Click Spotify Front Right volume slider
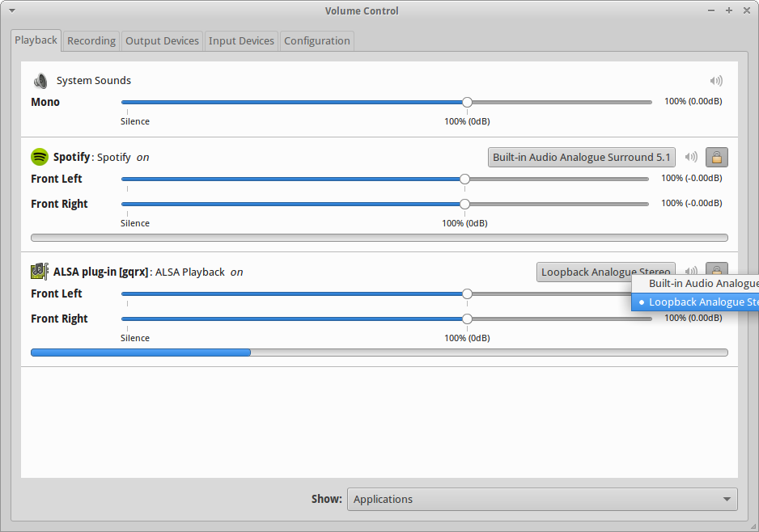 (385, 204)
